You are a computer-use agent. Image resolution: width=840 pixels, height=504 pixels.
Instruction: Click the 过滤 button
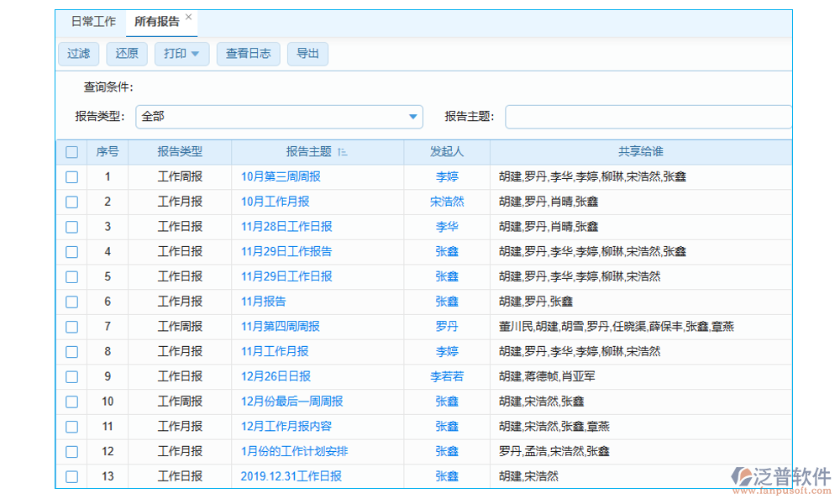point(78,54)
